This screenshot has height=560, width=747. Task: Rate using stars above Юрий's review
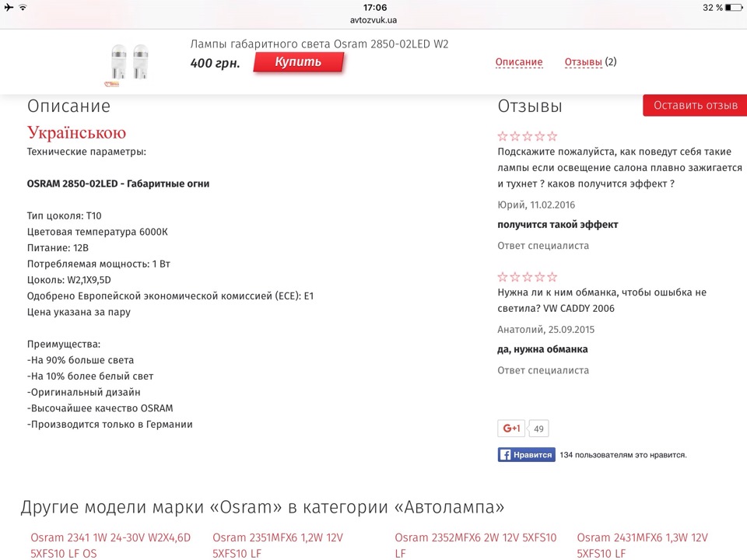pos(528,137)
